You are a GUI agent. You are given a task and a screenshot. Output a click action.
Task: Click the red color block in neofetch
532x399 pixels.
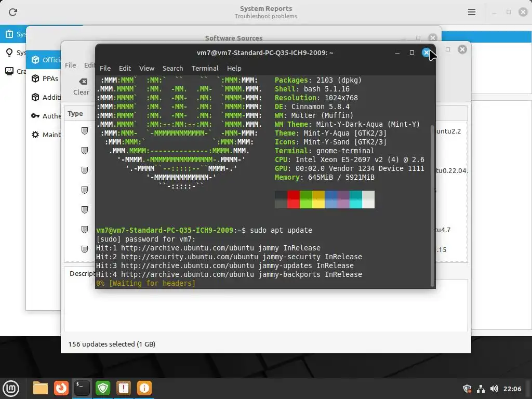pos(293,199)
